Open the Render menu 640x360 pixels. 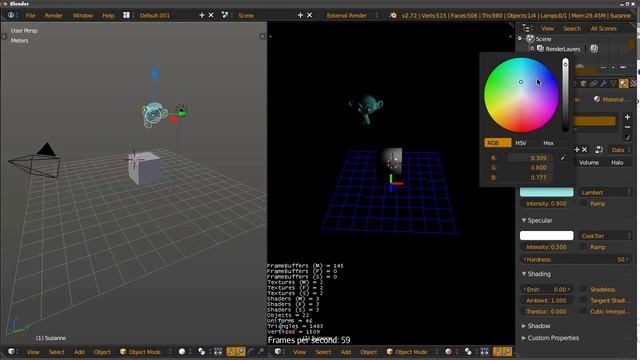pos(53,16)
